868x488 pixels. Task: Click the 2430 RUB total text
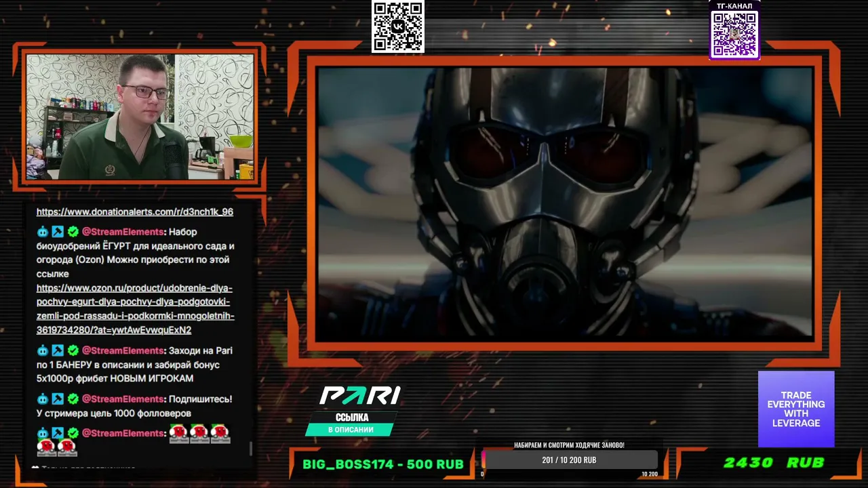(774, 462)
